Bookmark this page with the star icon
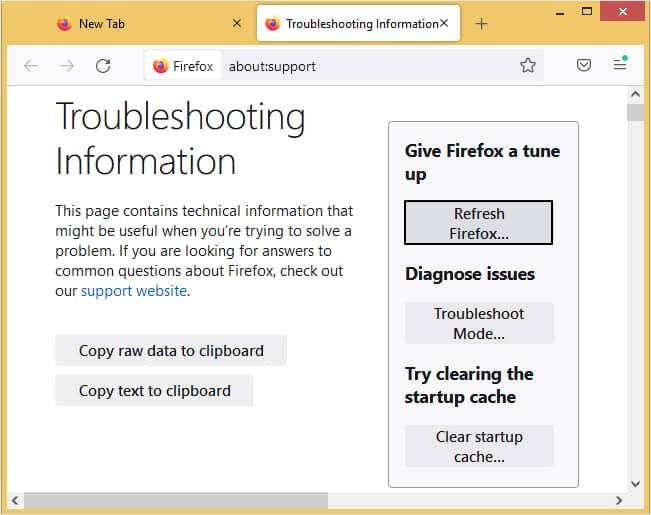 528,65
